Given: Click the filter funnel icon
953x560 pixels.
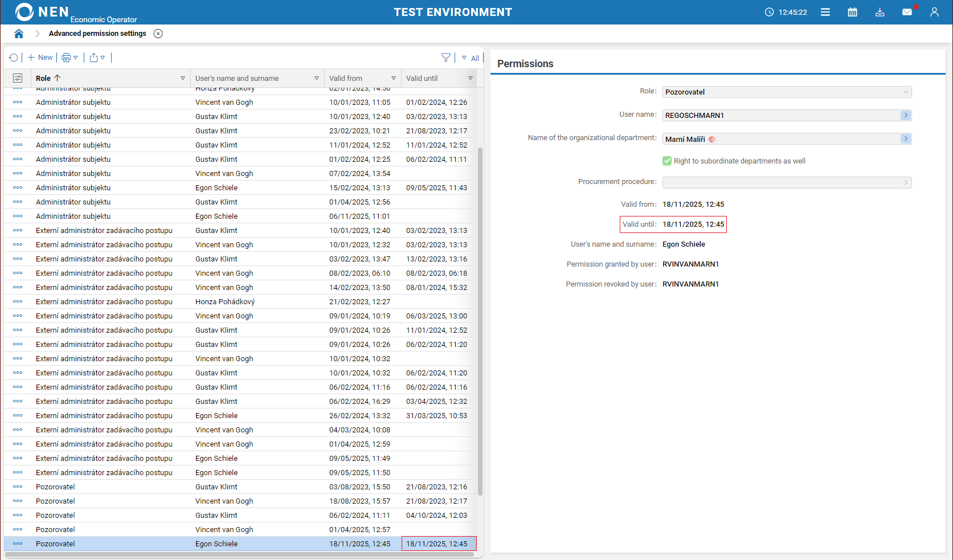Looking at the screenshot, I should click(446, 58).
